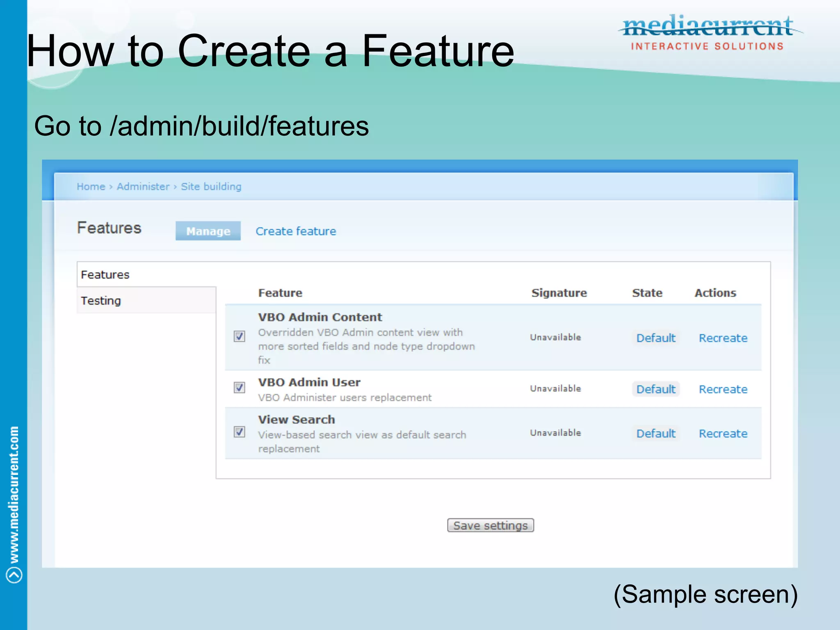Select the Testing vertical tab
This screenshot has width=840, height=630.
[146, 300]
